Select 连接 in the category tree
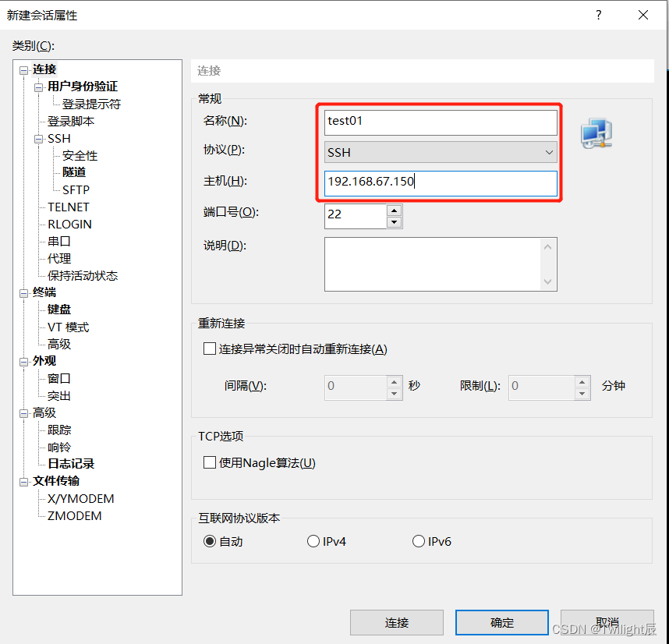Screen dimensions: 669x644 (x=44, y=69)
